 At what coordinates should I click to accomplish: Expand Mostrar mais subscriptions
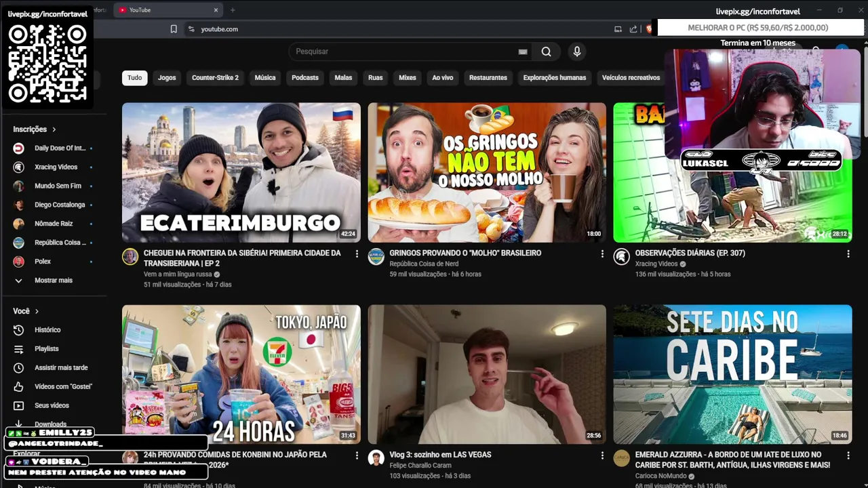(x=54, y=281)
